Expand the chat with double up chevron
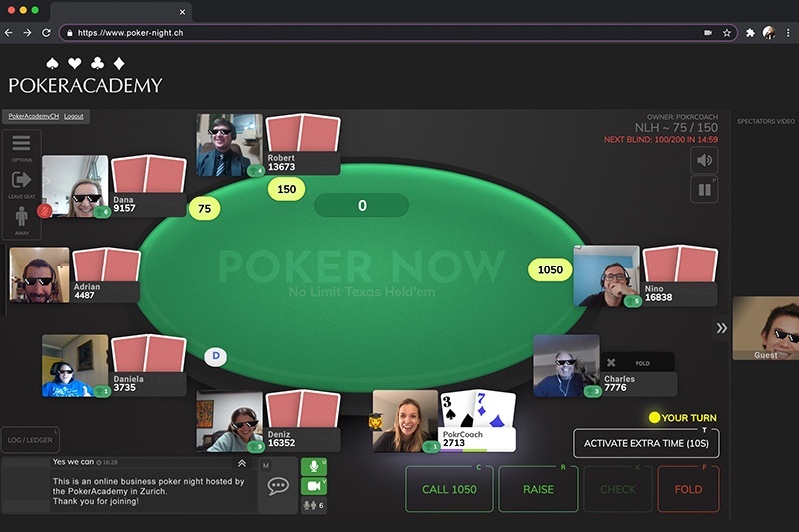Image resolution: width=799 pixels, height=532 pixels. pyautogui.click(x=242, y=463)
